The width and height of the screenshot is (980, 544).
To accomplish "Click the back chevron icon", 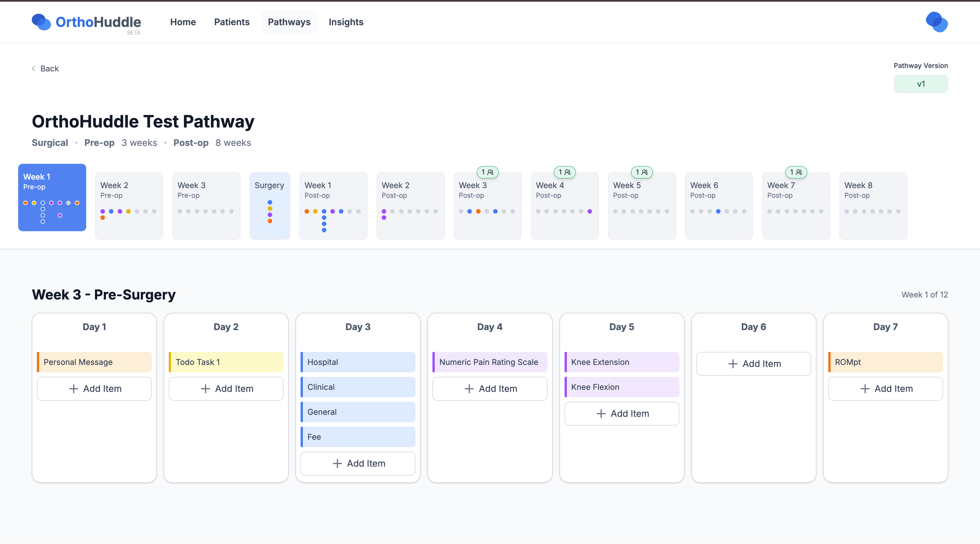I will click(x=33, y=69).
